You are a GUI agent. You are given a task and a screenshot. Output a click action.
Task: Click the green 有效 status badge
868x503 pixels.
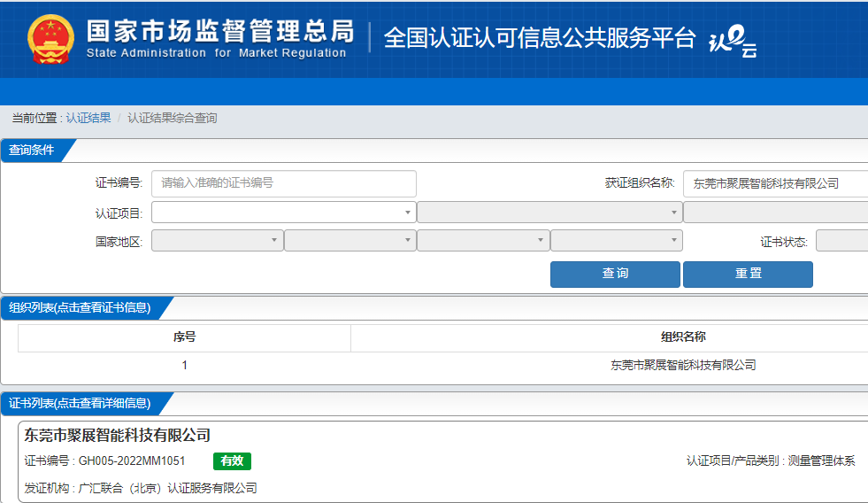pos(232,460)
